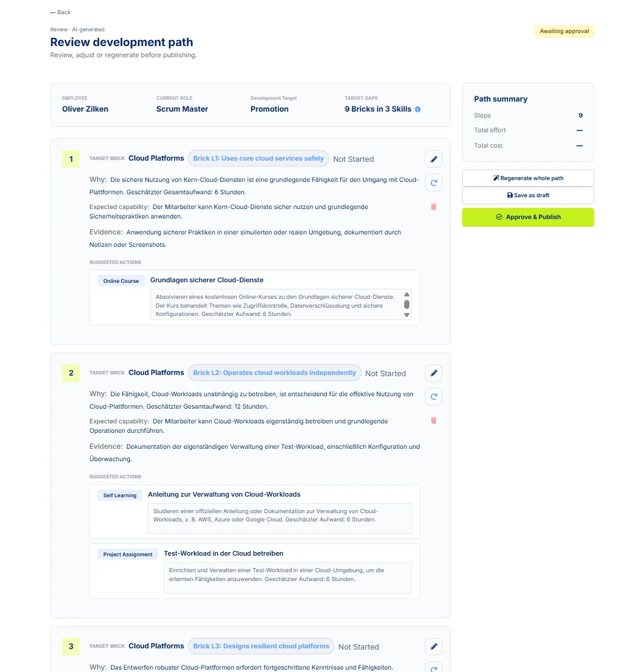
Task: Select the Self Learning action tag
Action: (x=119, y=495)
